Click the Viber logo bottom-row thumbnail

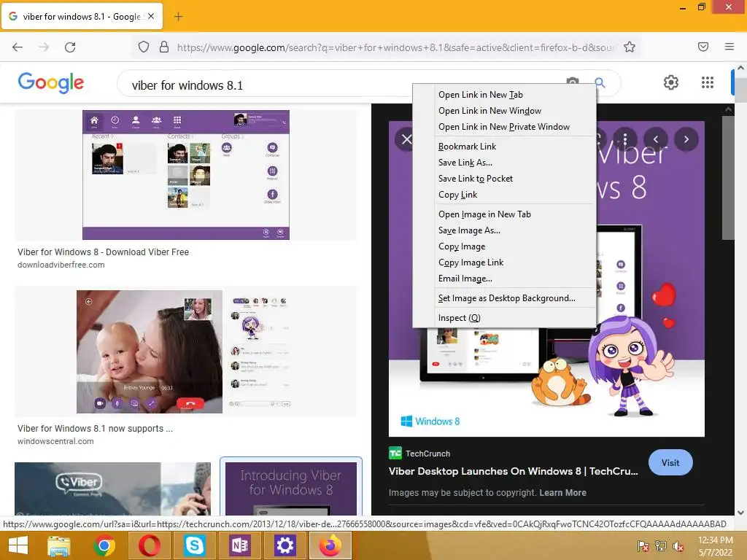112,489
